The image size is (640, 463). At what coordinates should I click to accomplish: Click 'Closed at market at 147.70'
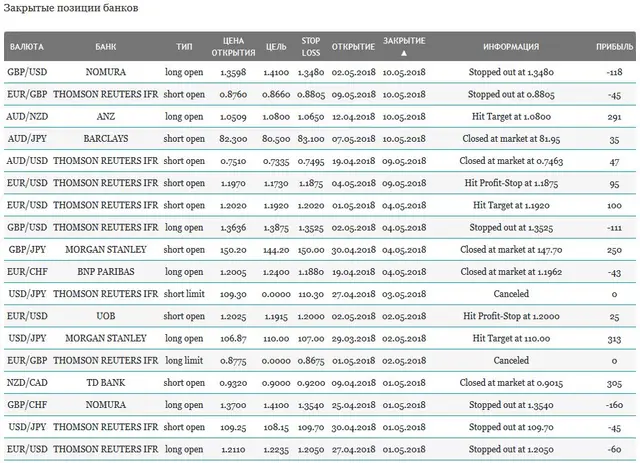tap(511, 249)
